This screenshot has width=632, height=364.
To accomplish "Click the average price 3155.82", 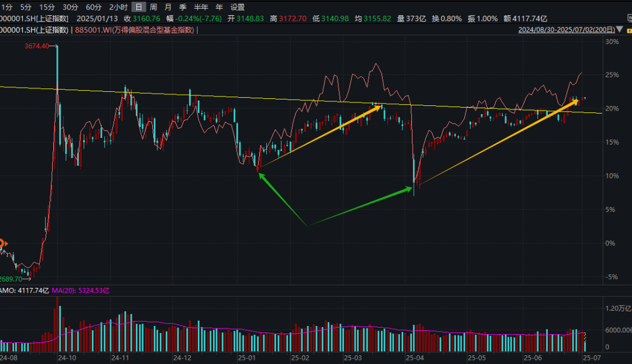I will (377, 19).
